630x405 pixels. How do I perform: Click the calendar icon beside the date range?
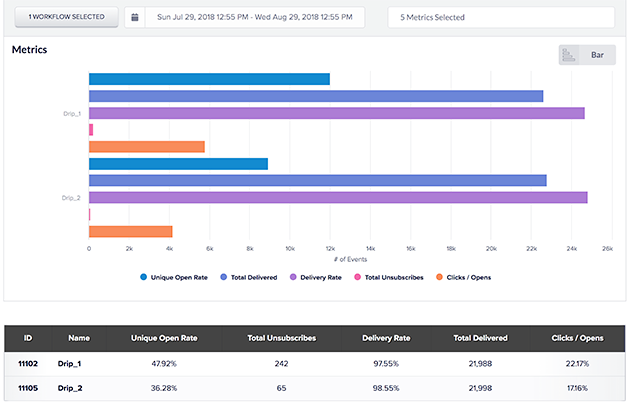pos(134,18)
